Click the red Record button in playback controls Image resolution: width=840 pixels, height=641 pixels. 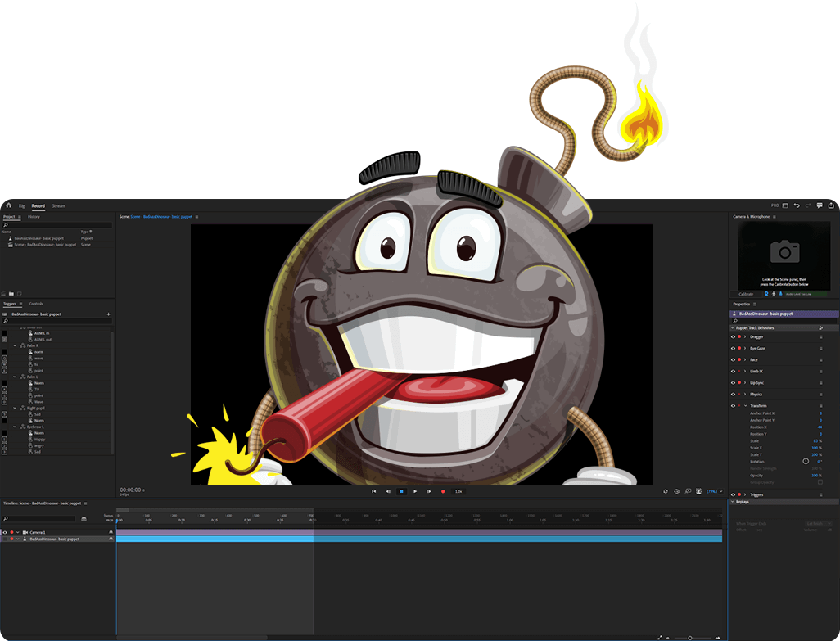click(x=443, y=491)
